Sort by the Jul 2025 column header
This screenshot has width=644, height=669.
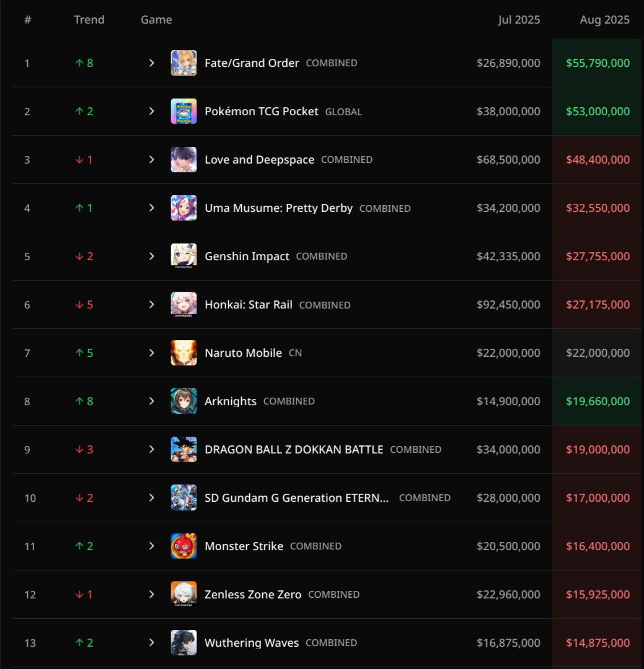click(519, 20)
